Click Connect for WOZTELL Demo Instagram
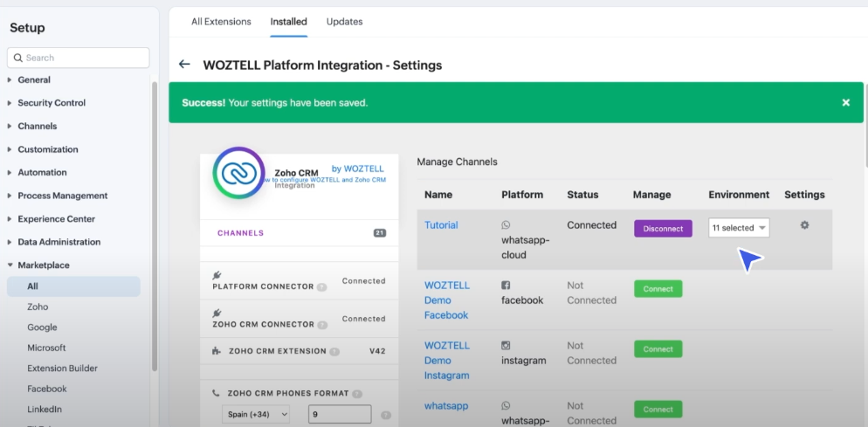The image size is (868, 427). pyautogui.click(x=658, y=349)
